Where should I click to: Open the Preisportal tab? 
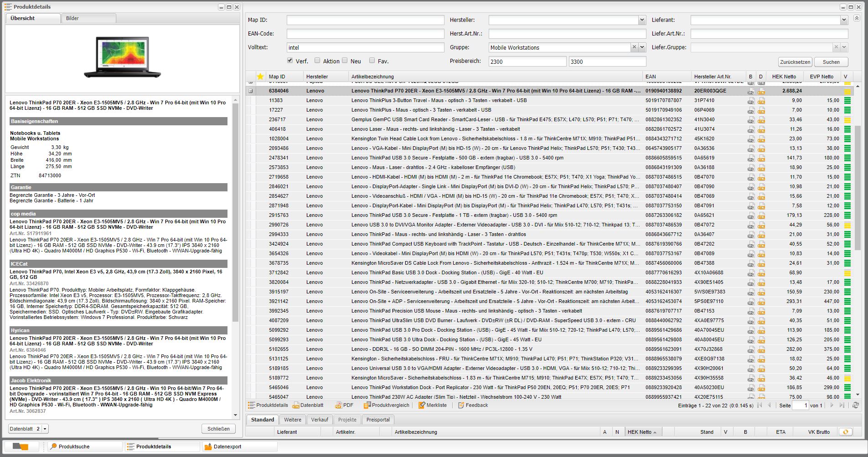pyautogui.click(x=378, y=420)
